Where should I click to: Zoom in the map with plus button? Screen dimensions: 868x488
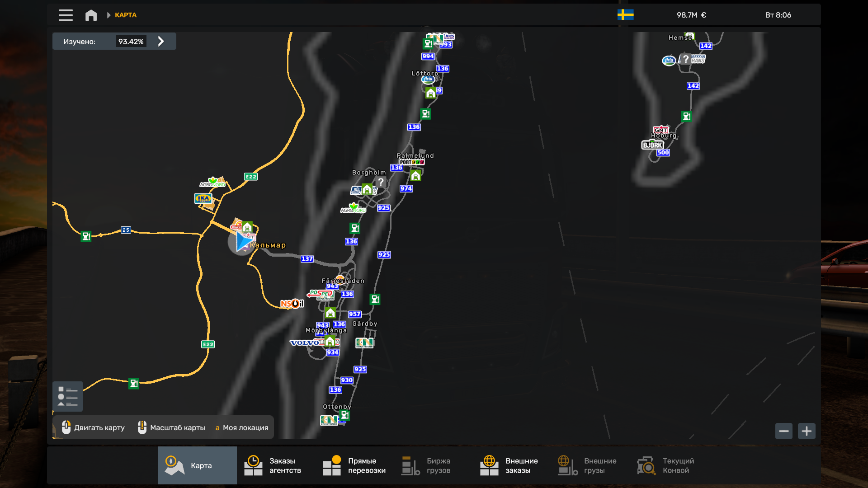pyautogui.click(x=807, y=431)
